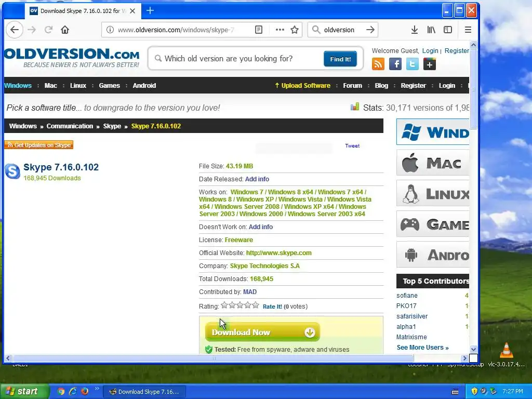
Task: Open the Firefox library
Action: 431,30
